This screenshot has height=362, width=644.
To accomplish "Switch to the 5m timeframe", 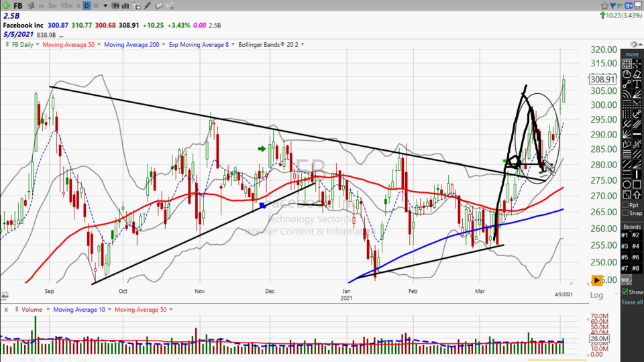I will coord(52,6).
